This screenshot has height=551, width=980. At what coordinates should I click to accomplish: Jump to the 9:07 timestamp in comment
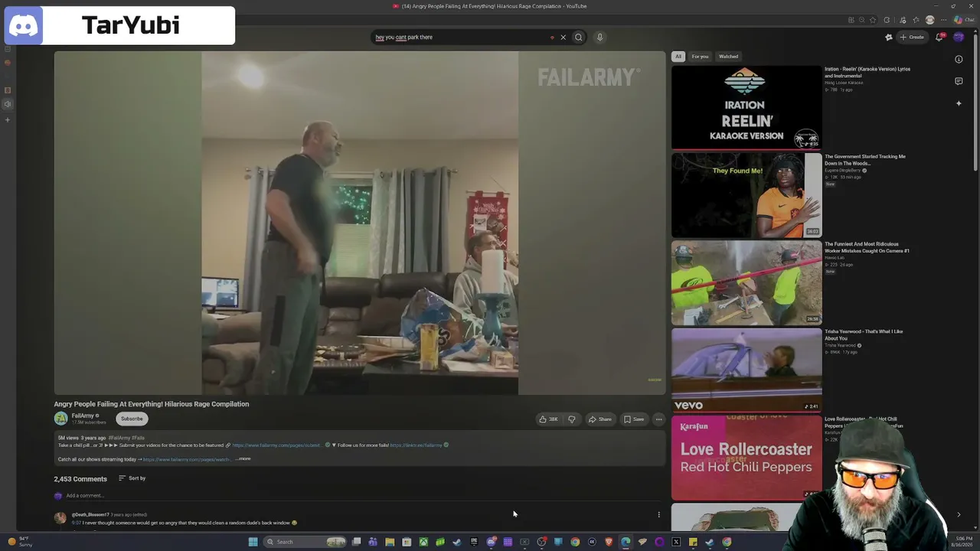pos(76,523)
